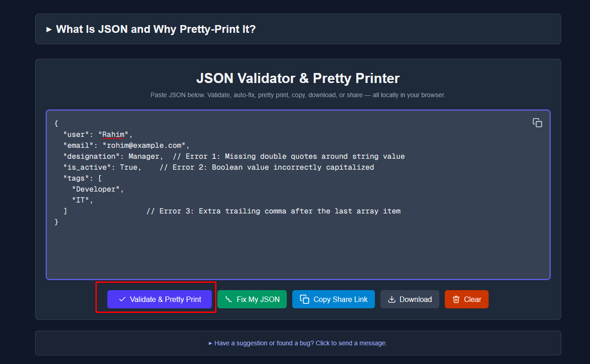
Task: Click the copy icon on Copy Share Link
Action: click(x=304, y=299)
